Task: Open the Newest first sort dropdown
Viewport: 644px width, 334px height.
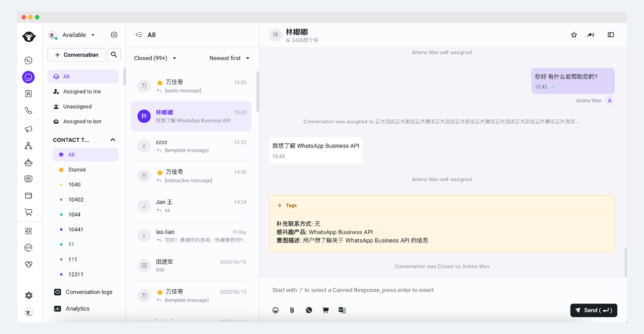Action: (229, 58)
